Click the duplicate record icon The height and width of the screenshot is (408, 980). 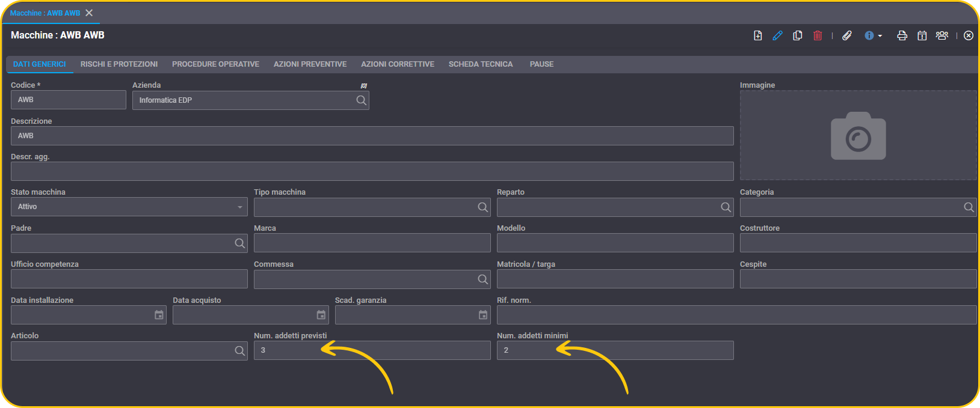(798, 35)
